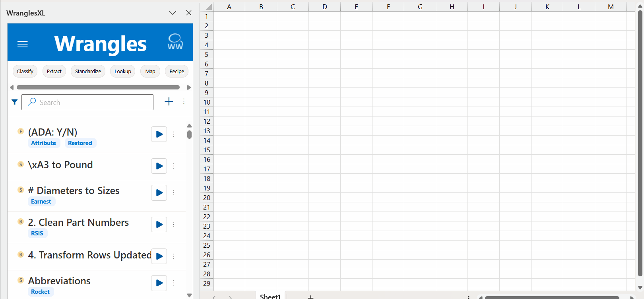644x299 pixels.
Task: Select the Attribute tag on (ADA: Y/N)
Action: click(44, 143)
